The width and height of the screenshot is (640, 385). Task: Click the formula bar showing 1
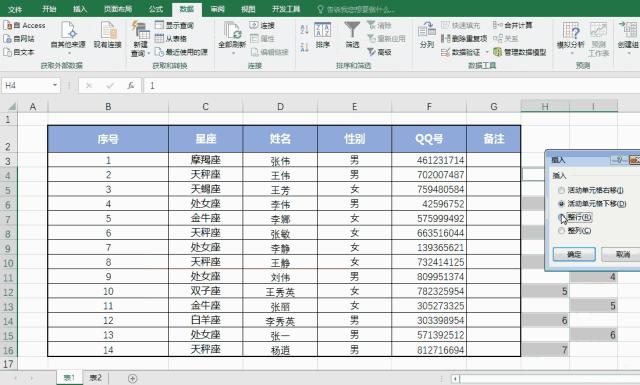coord(391,86)
